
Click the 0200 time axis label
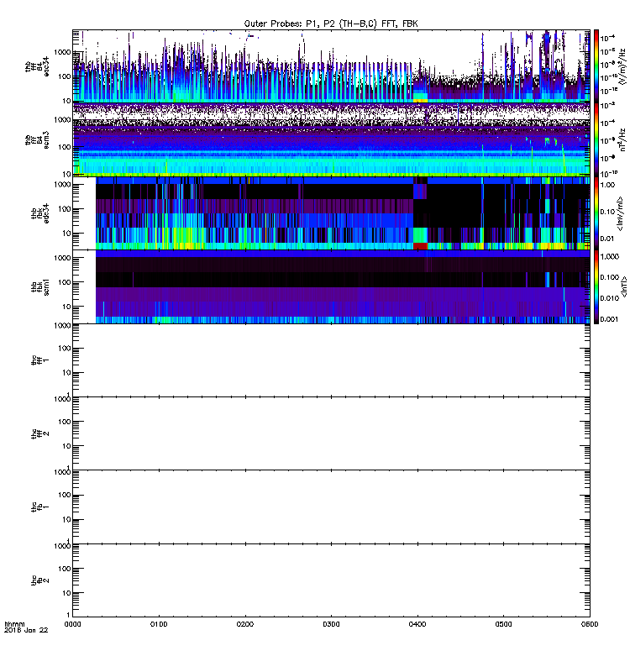pyautogui.click(x=244, y=624)
